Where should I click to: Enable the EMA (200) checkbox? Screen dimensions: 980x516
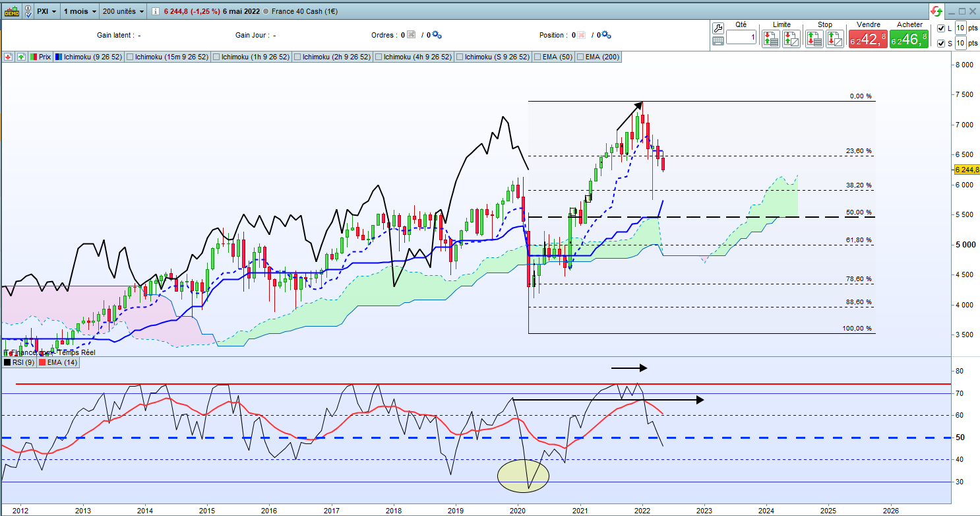580,57
